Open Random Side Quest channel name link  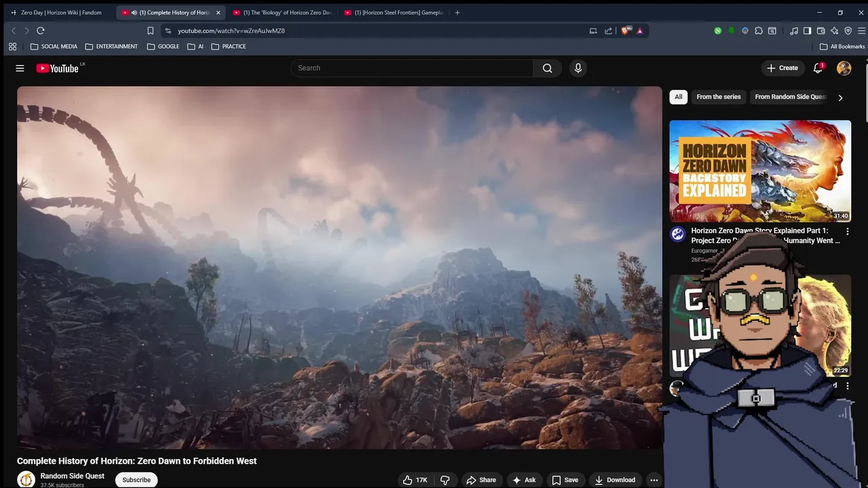[x=72, y=476]
